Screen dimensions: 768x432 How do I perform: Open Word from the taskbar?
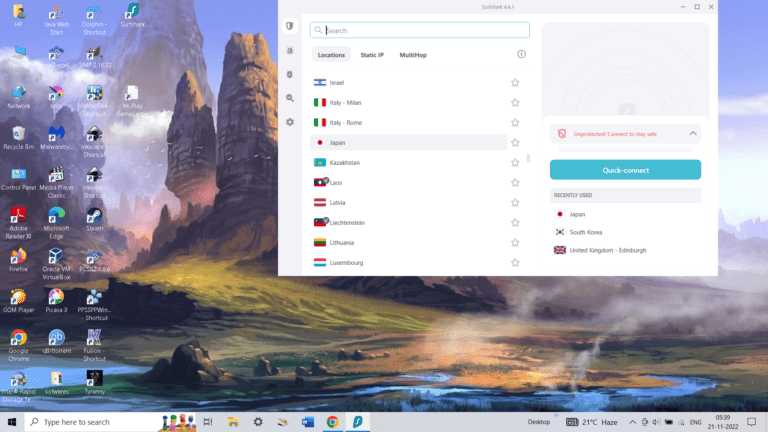[x=308, y=422]
